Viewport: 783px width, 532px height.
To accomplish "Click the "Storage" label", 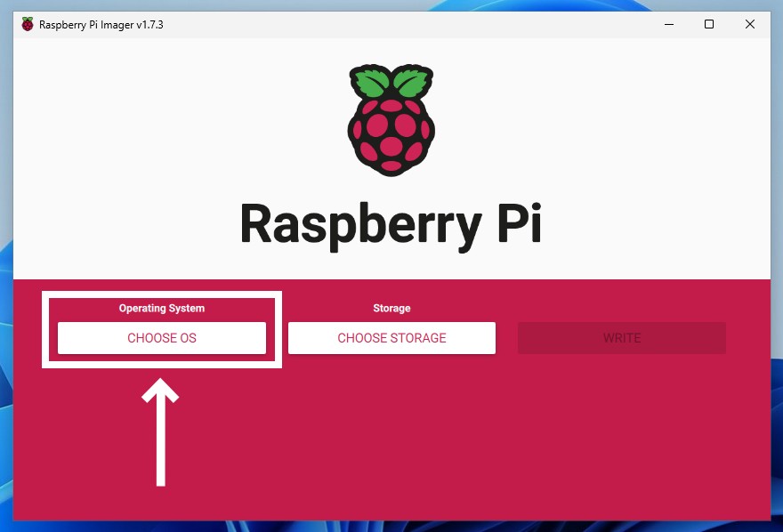I will (391, 308).
